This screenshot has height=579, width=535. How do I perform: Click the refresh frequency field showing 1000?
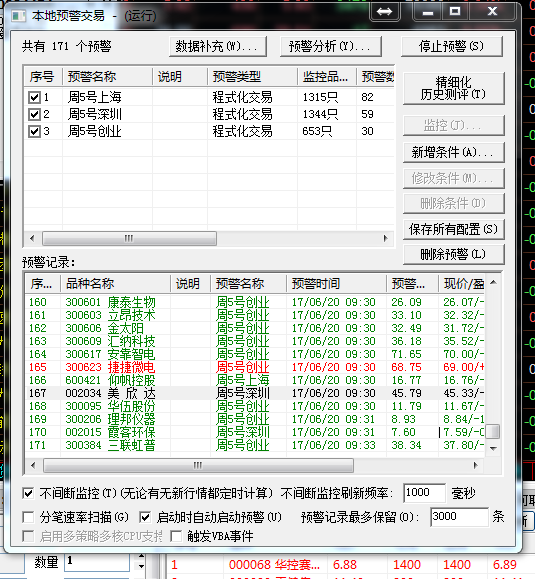pos(424,493)
